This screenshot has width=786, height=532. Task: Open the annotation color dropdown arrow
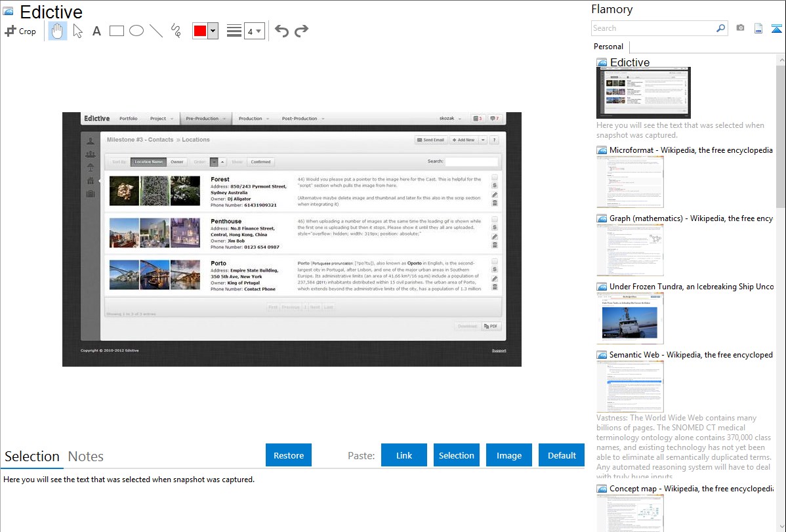click(213, 31)
